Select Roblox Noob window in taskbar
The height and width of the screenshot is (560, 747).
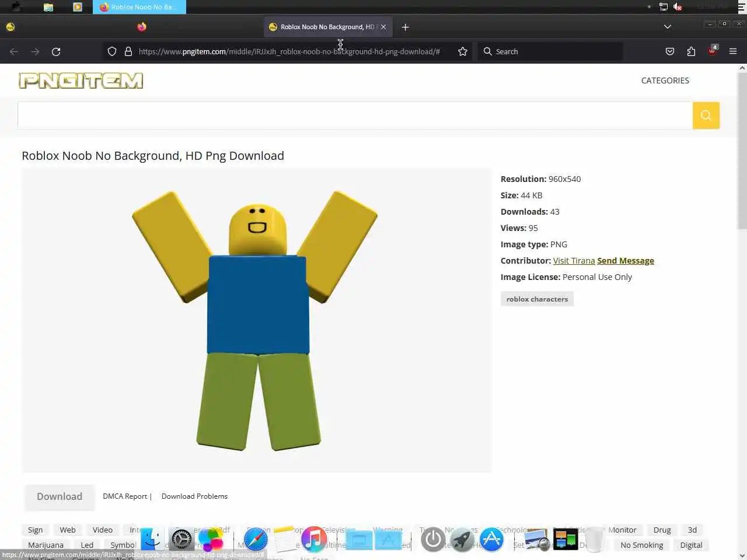click(139, 7)
